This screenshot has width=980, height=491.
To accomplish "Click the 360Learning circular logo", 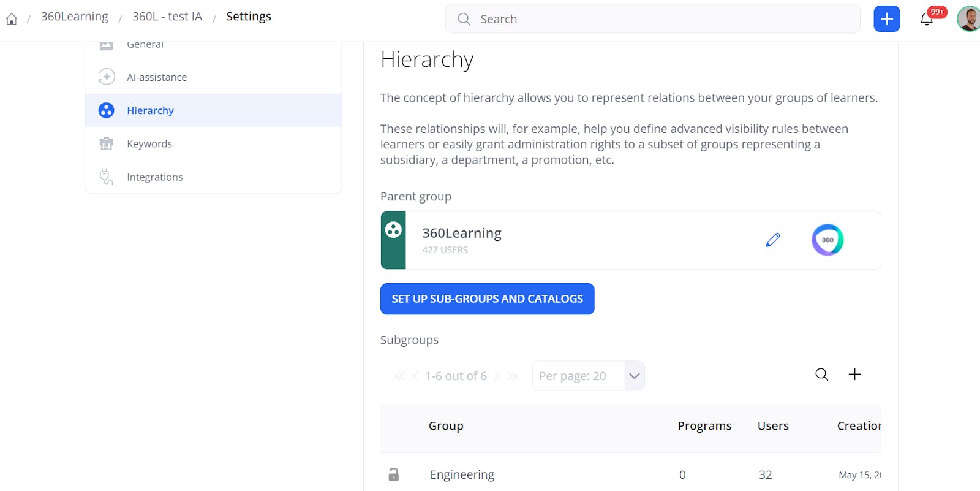I will pos(827,240).
